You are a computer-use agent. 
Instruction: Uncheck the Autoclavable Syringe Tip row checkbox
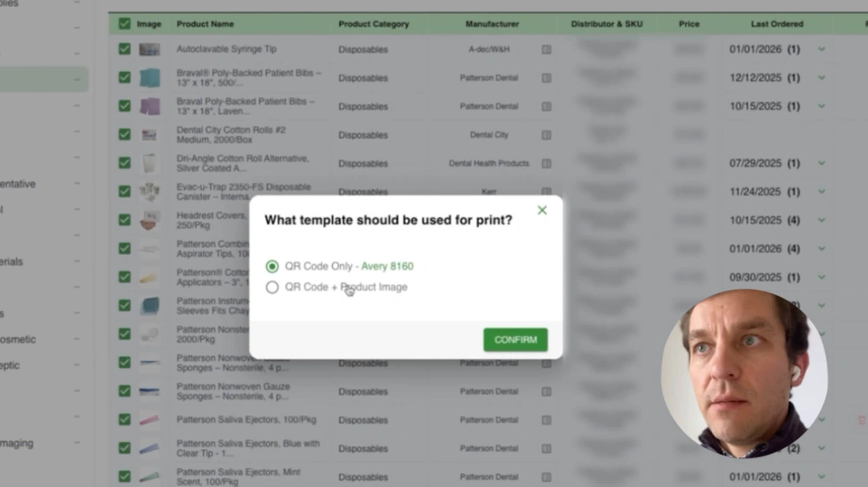125,49
